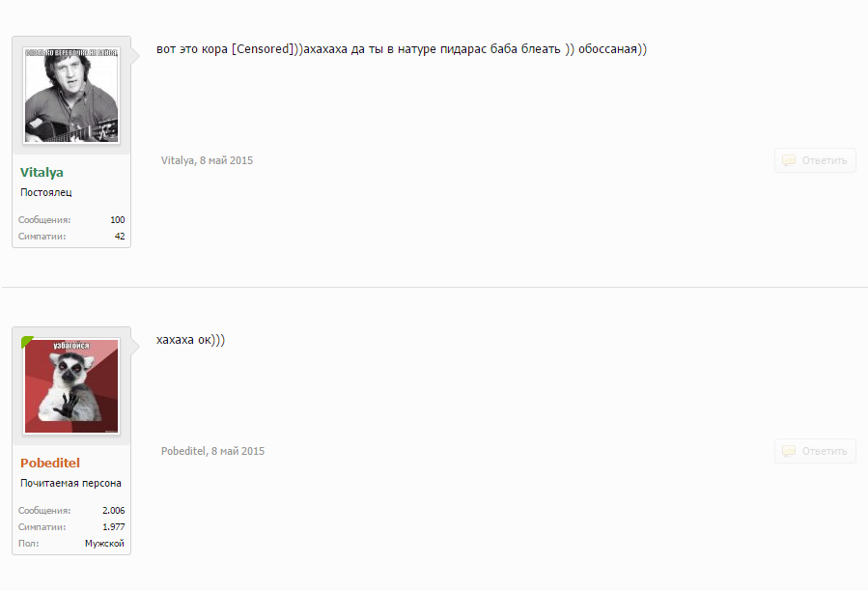Open Vitalya's Симпатии count 42
Screen dimensions: 868x591
120,236
